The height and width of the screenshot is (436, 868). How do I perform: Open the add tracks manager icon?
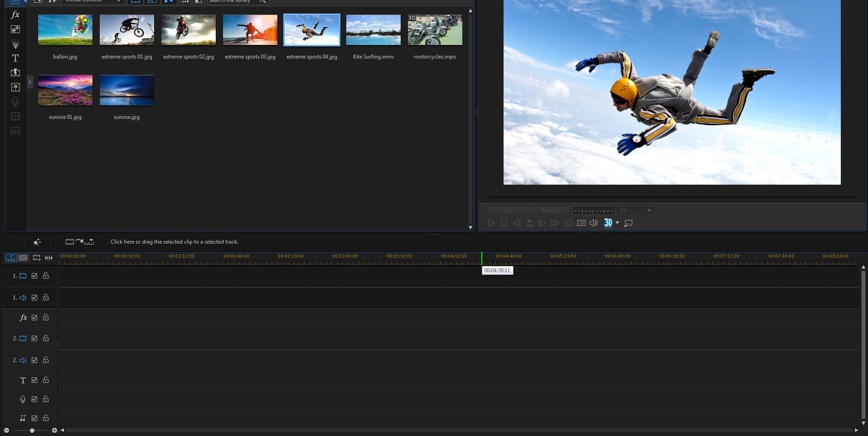click(x=37, y=258)
